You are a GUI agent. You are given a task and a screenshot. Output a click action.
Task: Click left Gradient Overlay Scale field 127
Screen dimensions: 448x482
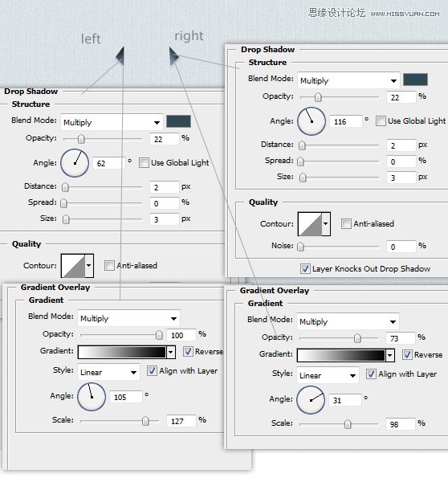click(181, 421)
